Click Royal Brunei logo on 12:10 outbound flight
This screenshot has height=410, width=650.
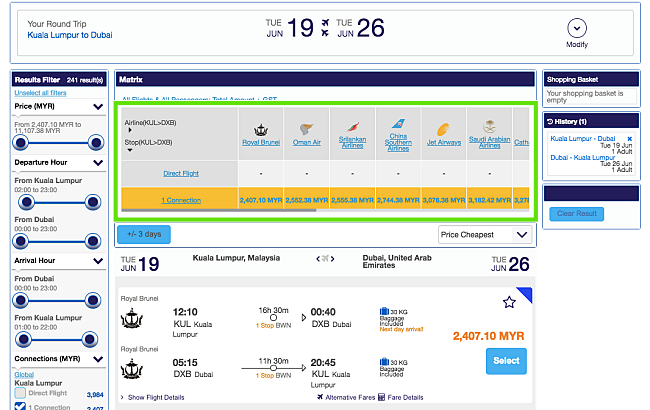(132, 318)
